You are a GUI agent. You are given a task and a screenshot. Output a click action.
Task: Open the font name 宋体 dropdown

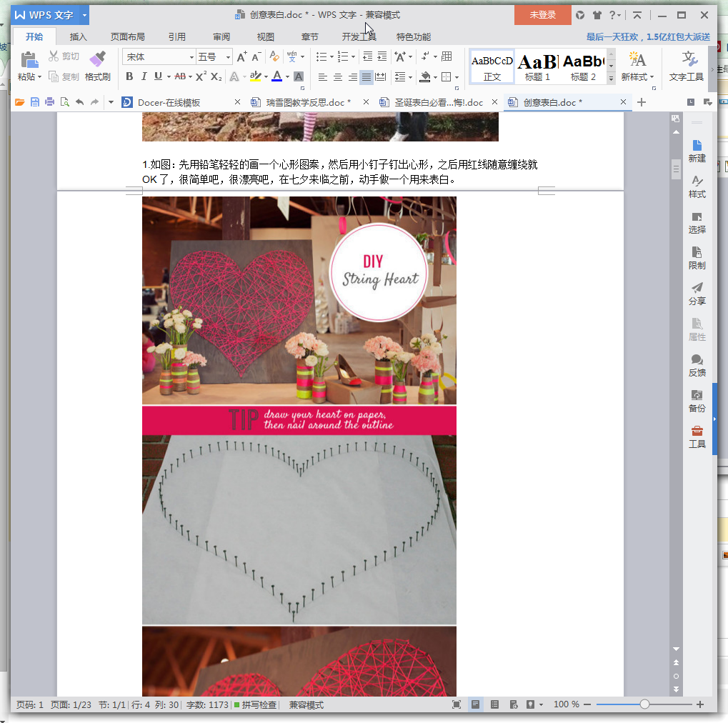point(191,57)
